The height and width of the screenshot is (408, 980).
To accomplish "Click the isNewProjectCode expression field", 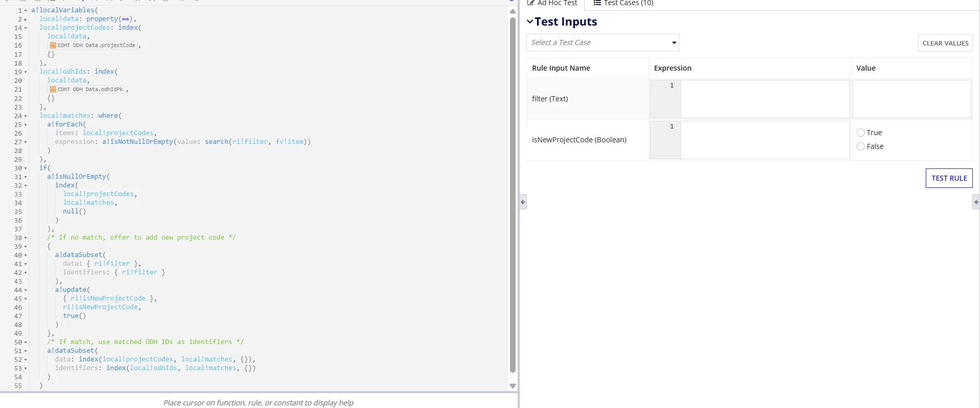I will (765, 140).
